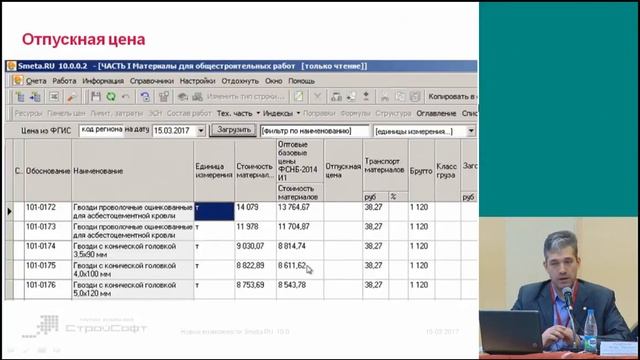
Task: Click the undo arrow toolbar icon
Action: pos(126,97)
